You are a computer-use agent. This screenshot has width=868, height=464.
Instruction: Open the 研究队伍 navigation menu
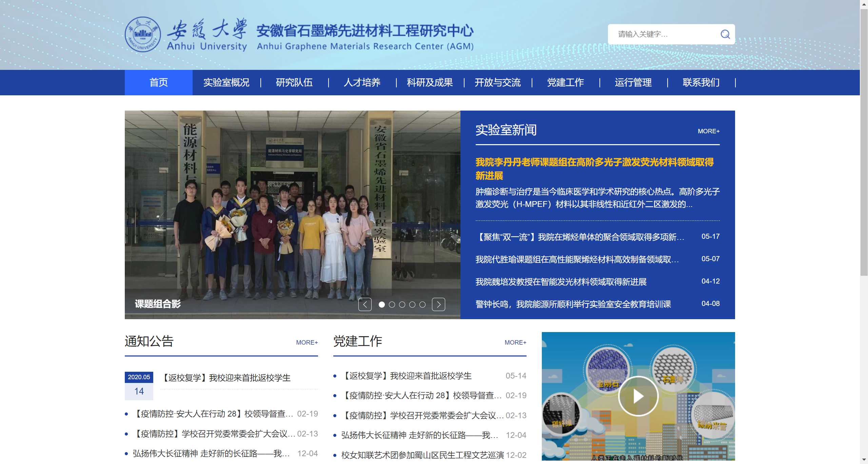tap(294, 82)
